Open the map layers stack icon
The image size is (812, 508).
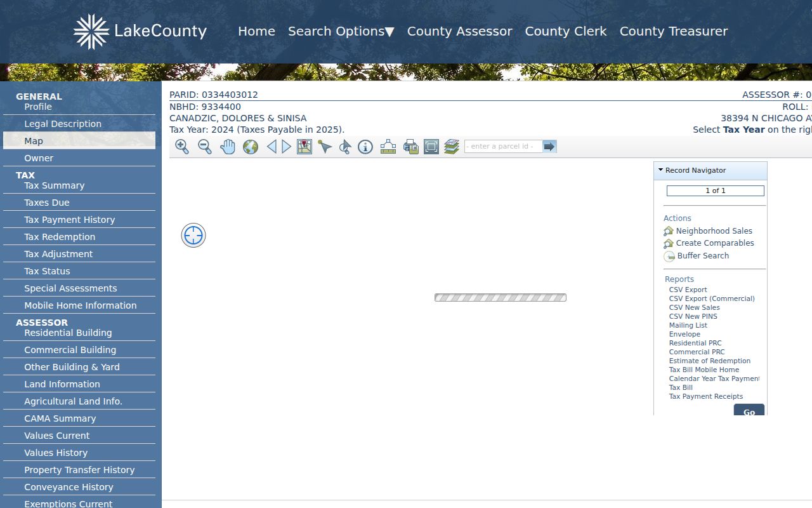point(452,147)
